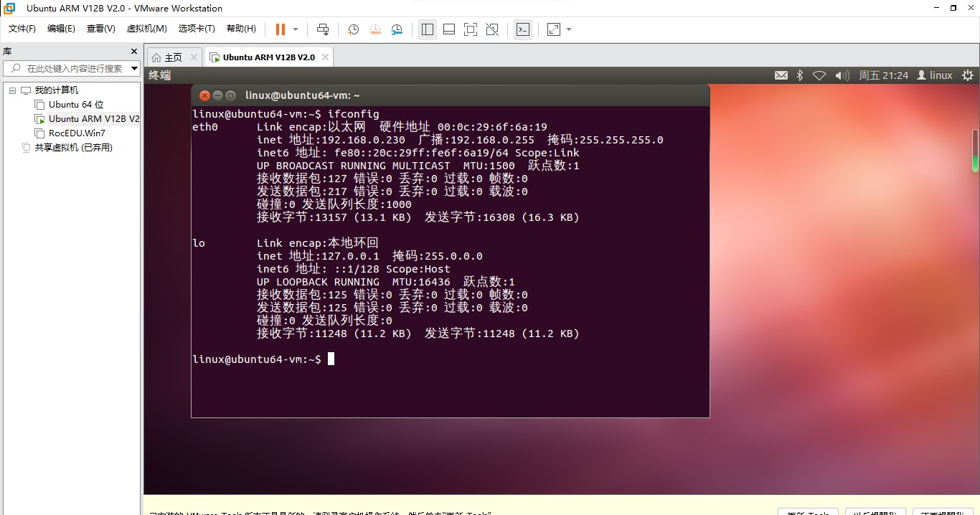Close the 库 library panel

[x=133, y=52]
